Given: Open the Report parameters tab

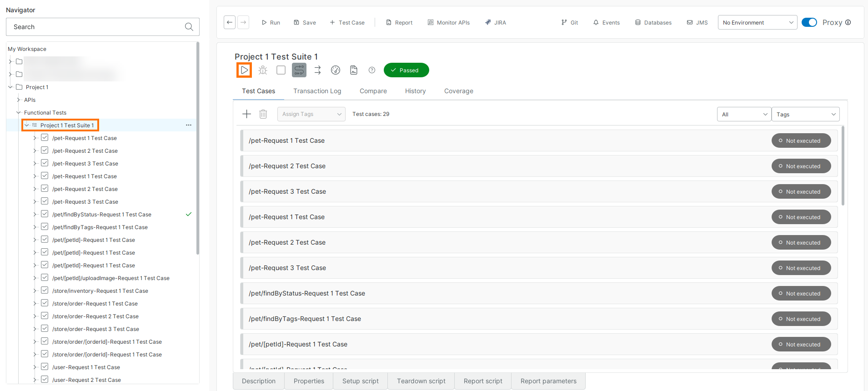Looking at the screenshot, I should (x=548, y=381).
